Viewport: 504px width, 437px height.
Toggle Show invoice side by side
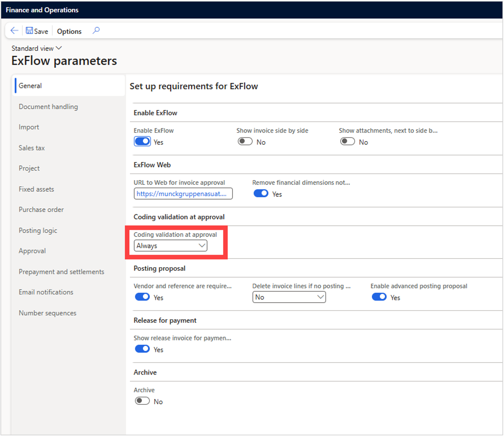(245, 142)
